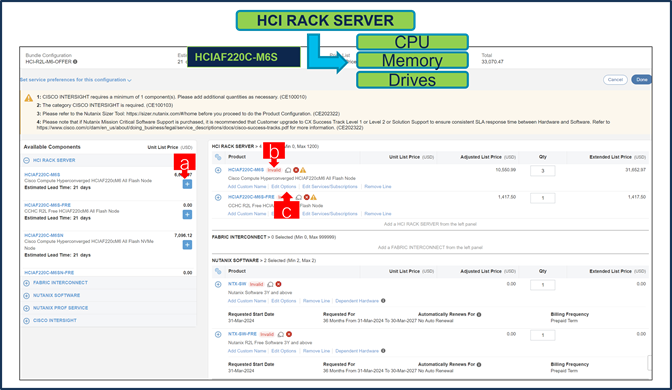This screenshot has width=672, height=390.
Task: Click the warning triangle on the HCIAF220C-M6S-FRE row
Action: click(314, 197)
